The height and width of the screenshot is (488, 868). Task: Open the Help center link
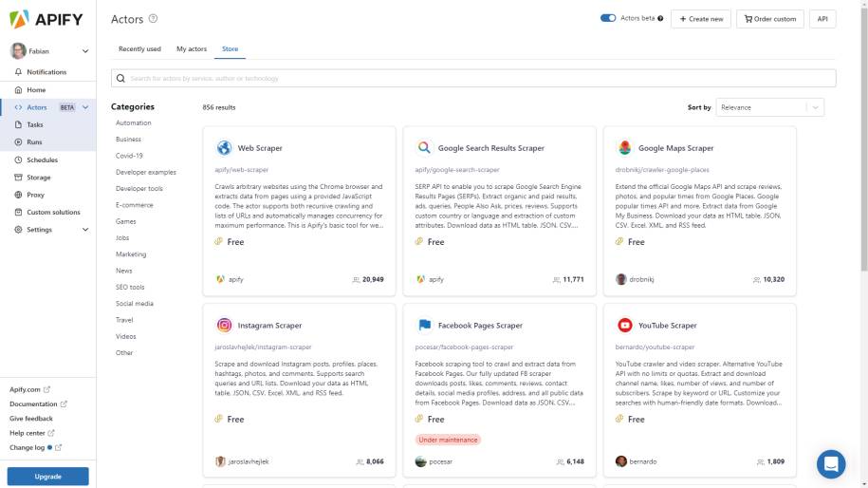click(31, 433)
